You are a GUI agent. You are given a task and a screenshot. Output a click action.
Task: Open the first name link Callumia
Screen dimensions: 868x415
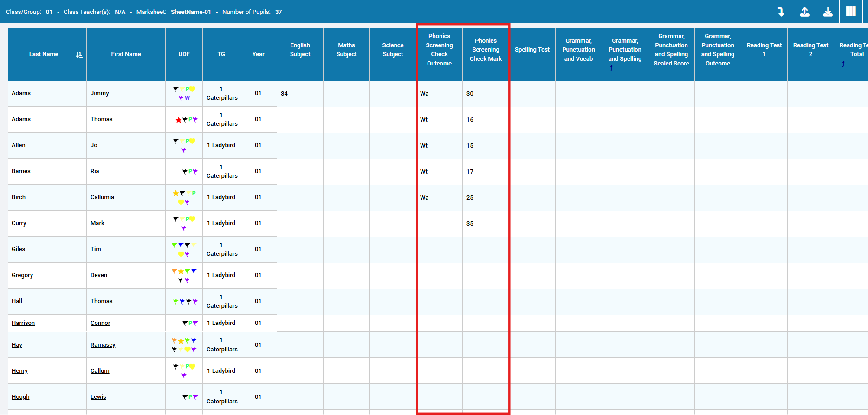(x=102, y=197)
